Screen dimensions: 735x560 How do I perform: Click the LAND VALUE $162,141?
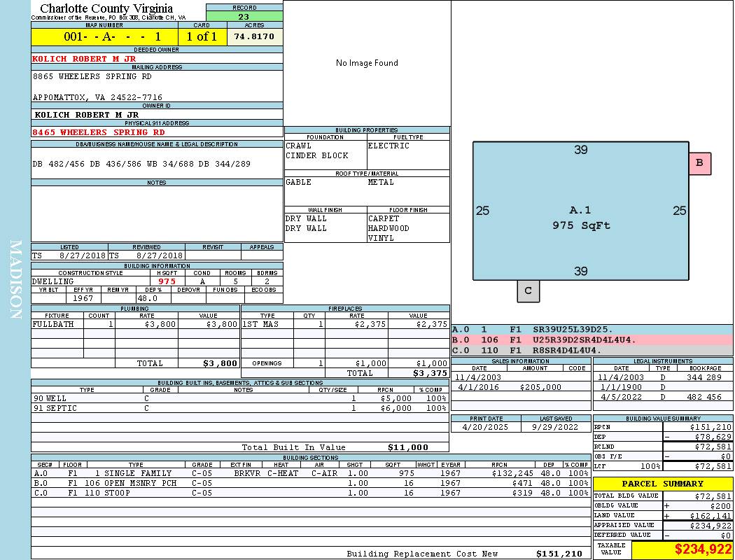click(x=710, y=516)
